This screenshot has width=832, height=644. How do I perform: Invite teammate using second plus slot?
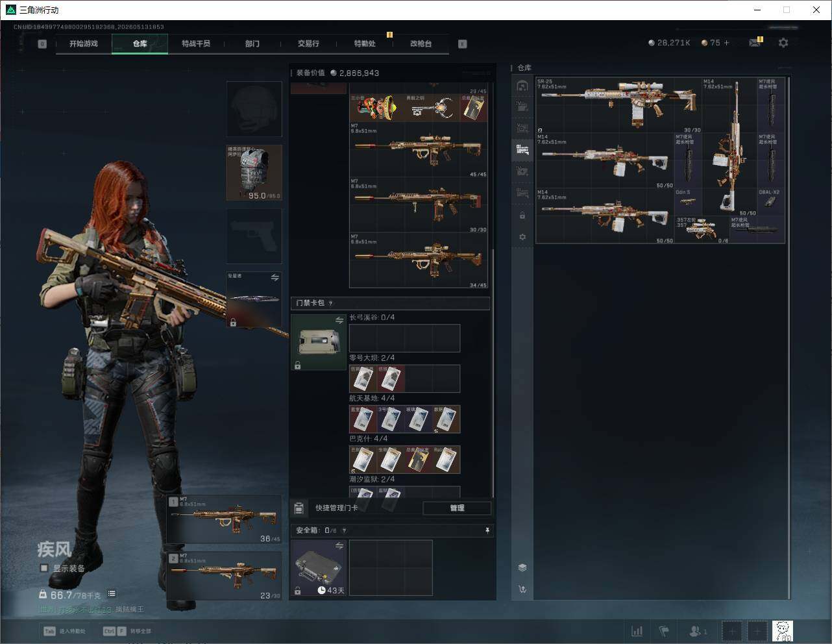(757, 631)
